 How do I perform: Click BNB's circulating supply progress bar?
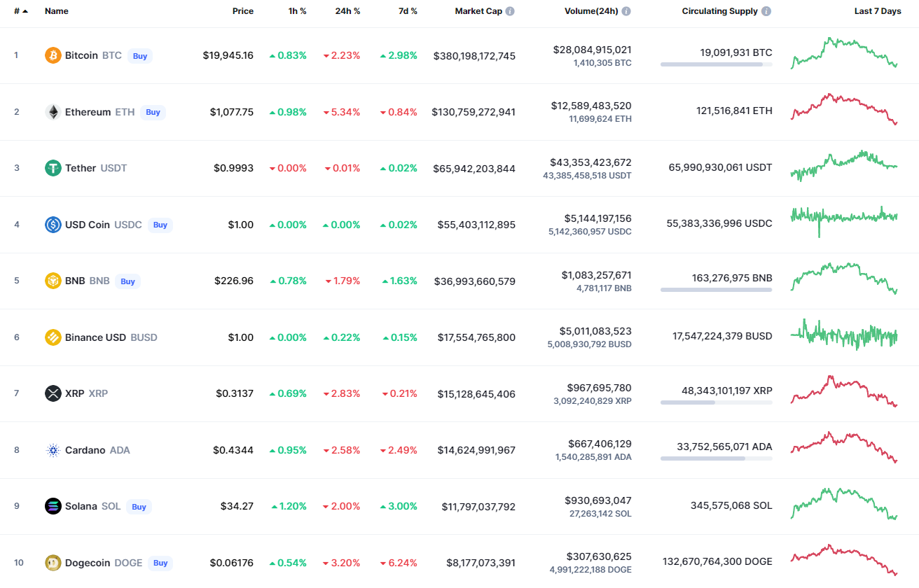[x=716, y=290]
